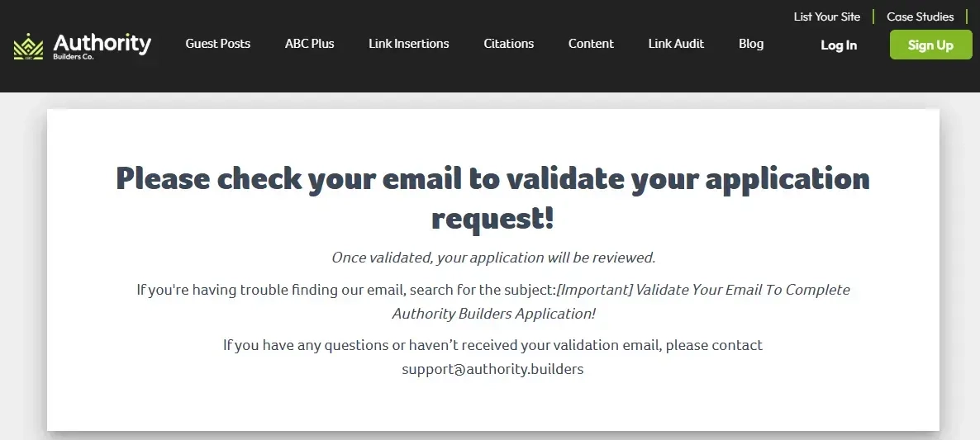Open the List Your Site link
Image resolution: width=980 pixels, height=440 pixels.
826,17
